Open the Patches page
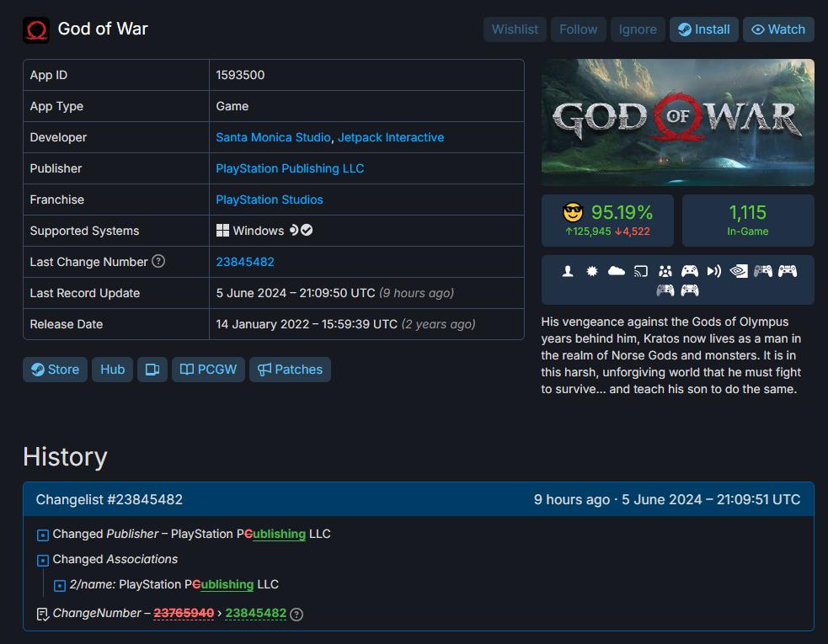Viewport: 828px width, 644px height. pos(290,370)
